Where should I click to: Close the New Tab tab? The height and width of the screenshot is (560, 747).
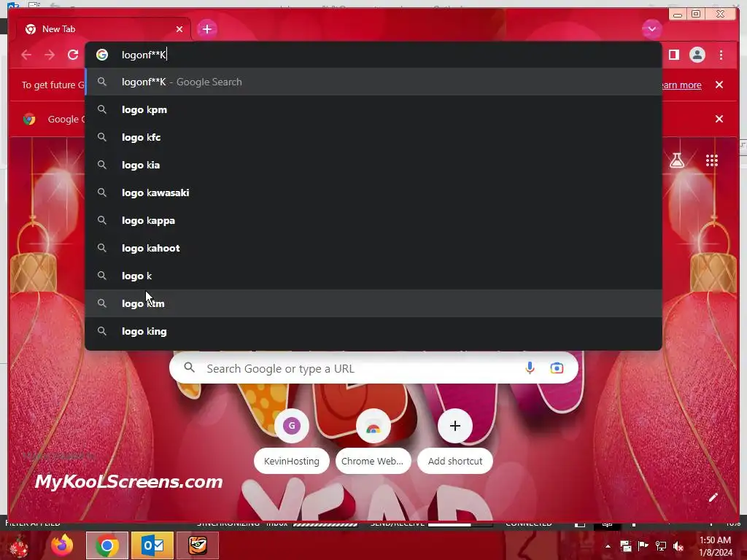click(179, 29)
